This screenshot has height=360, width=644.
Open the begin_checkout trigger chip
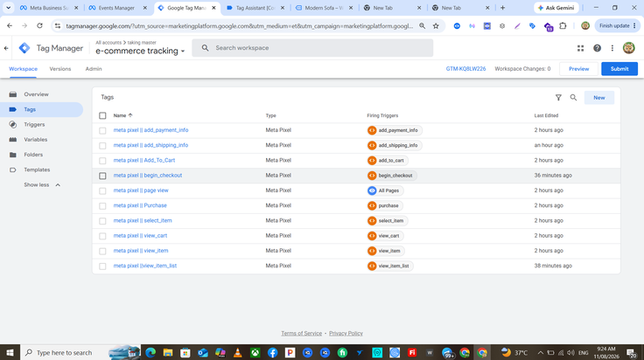click(x=391, y=176)
